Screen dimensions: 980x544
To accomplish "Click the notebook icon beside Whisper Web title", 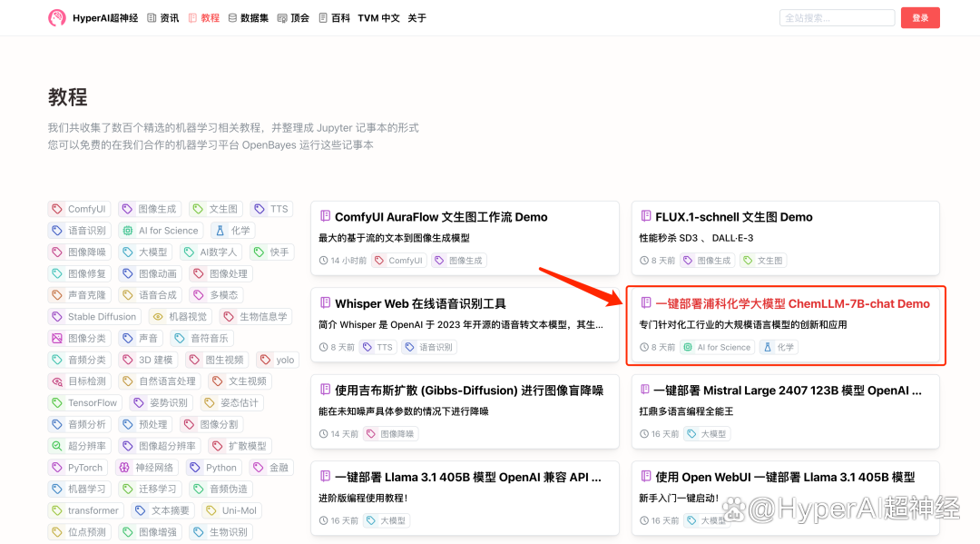I will pyautogui.click(x=325, y=303).
